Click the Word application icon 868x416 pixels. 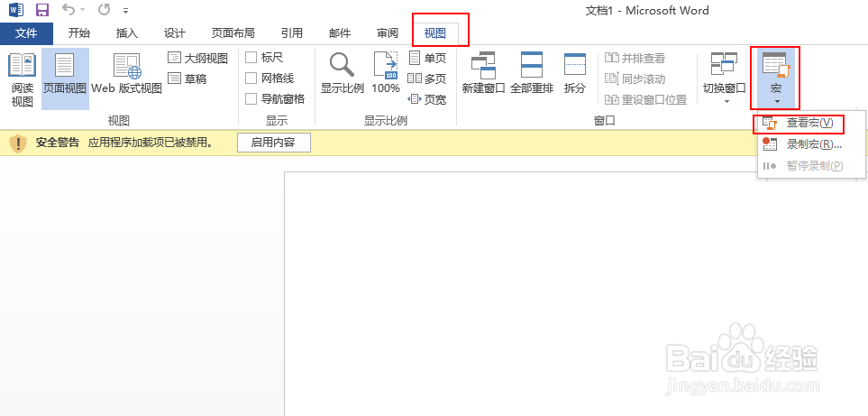pos(16,10)
